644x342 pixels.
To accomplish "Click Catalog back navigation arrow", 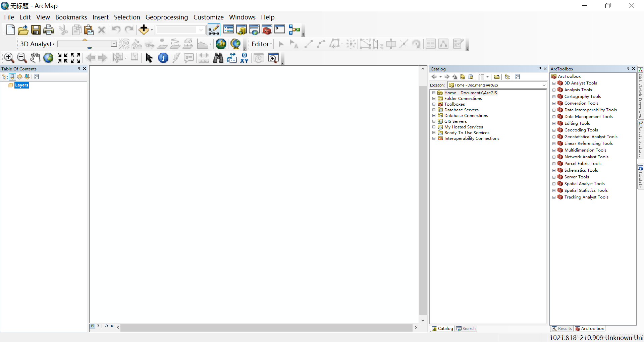I will pos(434,77).
